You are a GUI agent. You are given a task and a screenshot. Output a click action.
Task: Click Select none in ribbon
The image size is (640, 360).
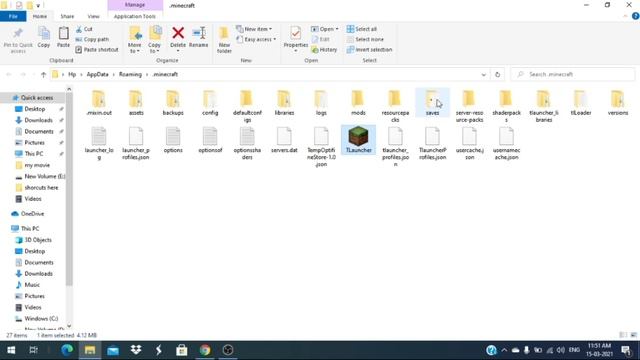pyautogui.click(x=365, y=39)
